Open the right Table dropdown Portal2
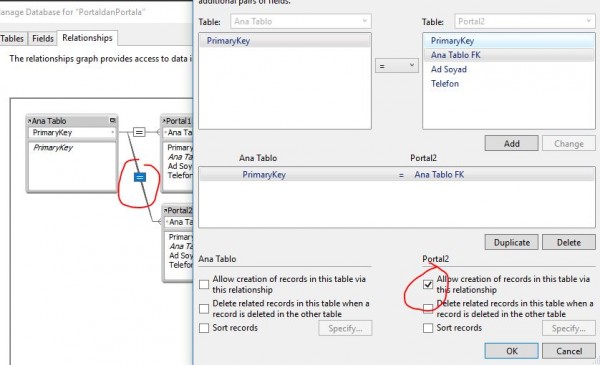The width and height of the screenshot is (600, 365). click(525, 21)
